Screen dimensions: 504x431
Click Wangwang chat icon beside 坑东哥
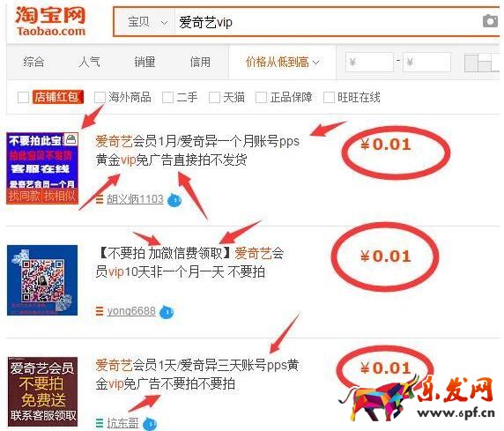tap(150, 424)
